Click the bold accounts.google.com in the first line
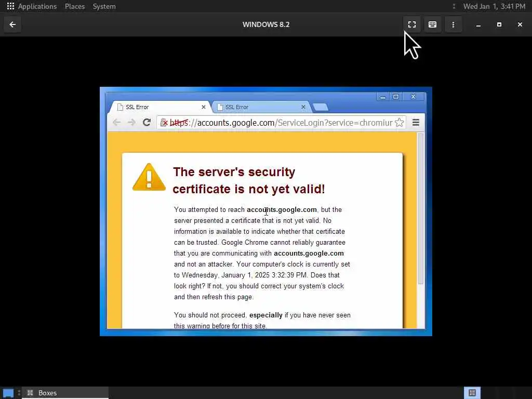 (x=282, y=210)
